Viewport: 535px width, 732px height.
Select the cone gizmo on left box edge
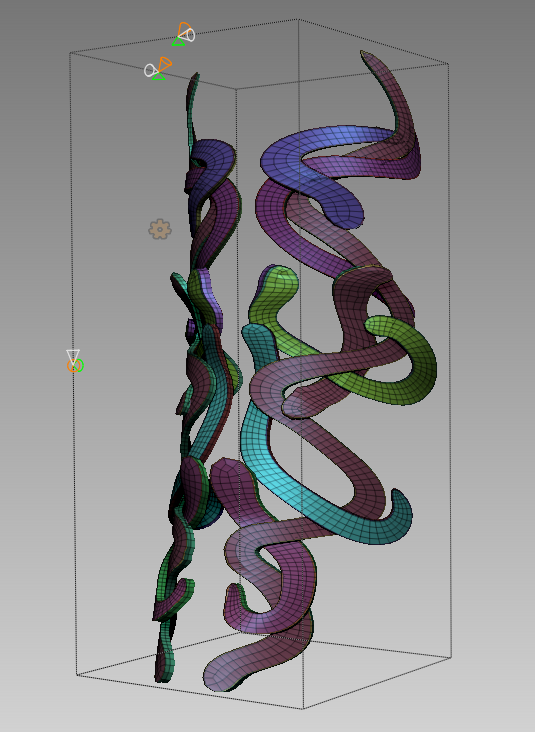coord(74,361)
